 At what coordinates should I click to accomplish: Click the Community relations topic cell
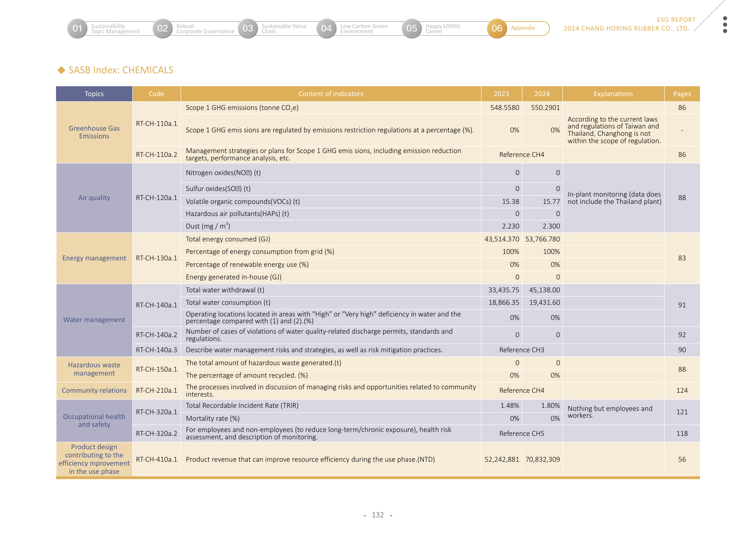94,391
